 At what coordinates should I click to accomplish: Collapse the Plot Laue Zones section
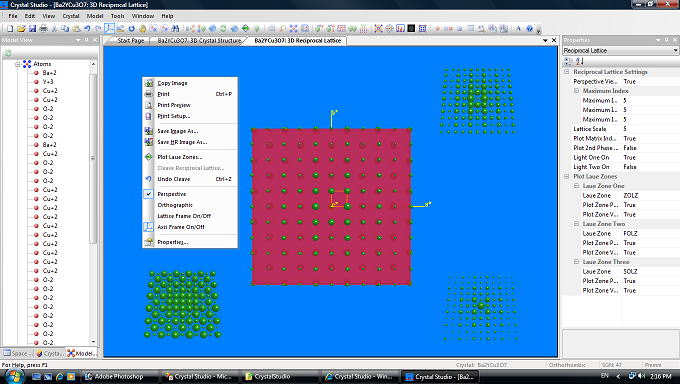coord(566,177)
